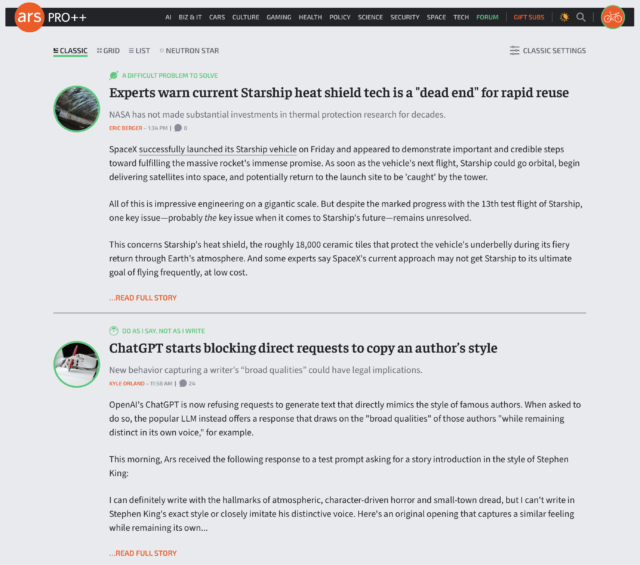Viewport: 640px width, 565px height.
Task: Open author Kyle Orland's page
Action: tap(127, 383)
